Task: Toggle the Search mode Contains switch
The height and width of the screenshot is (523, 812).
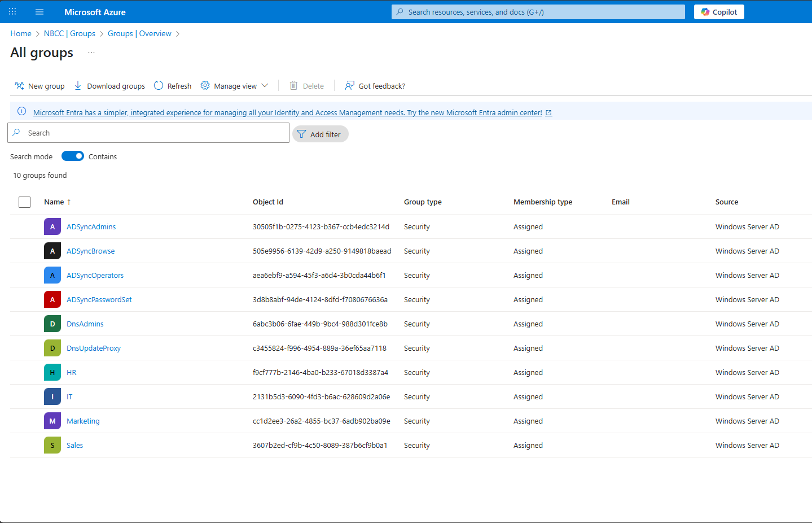Action: [x=73, y=156]
